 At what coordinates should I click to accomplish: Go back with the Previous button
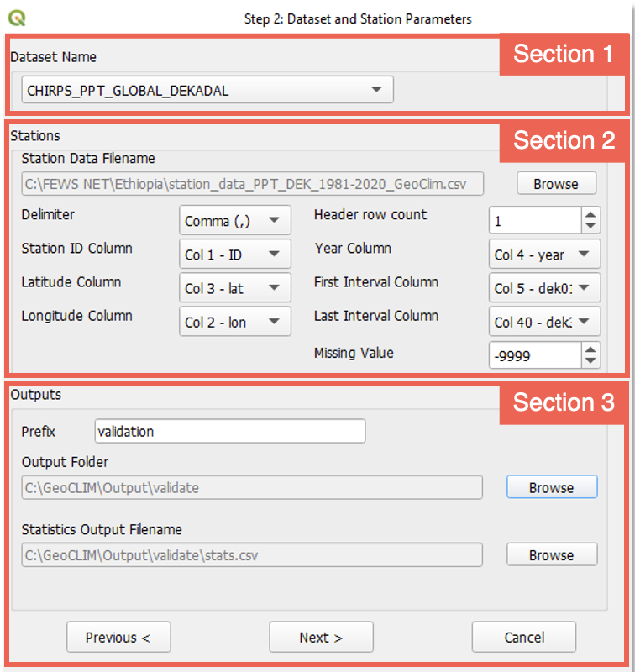[118, 637]
